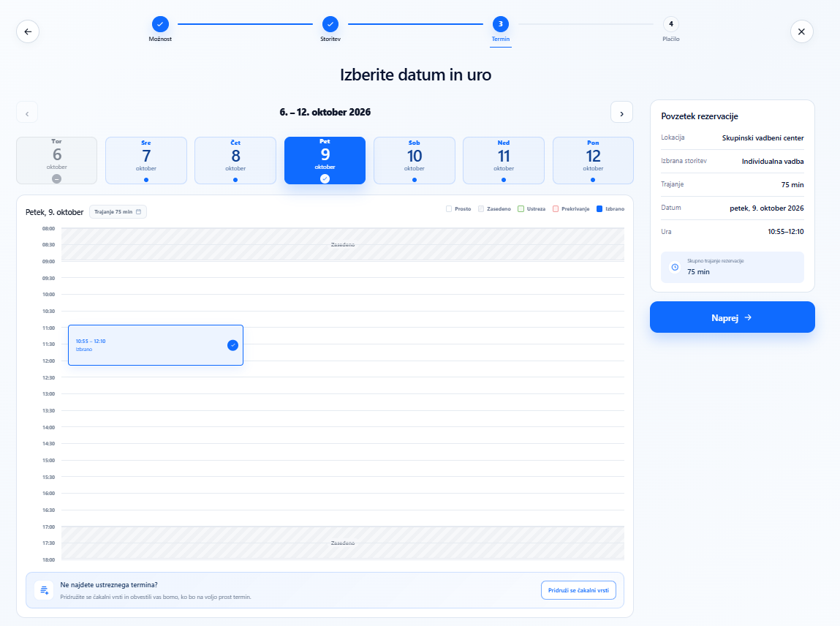Click the back arrow button

pyautogui.click(x=28, y=31)
